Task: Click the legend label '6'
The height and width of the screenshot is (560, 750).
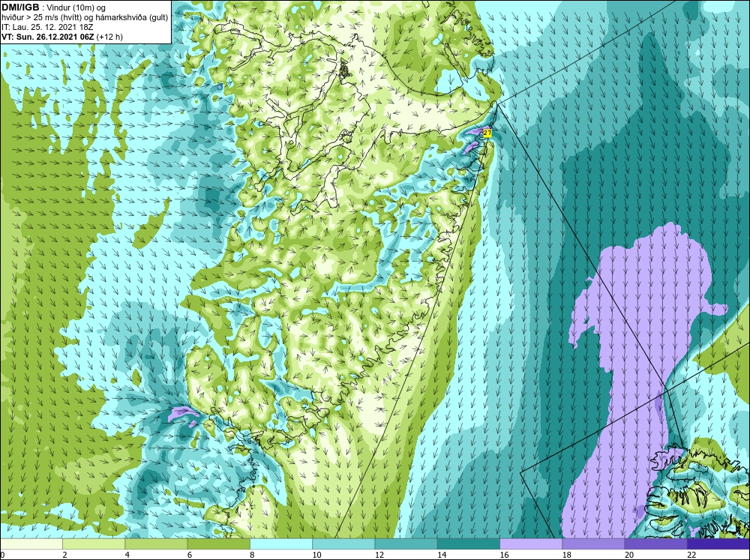Action: pos(190,555)
